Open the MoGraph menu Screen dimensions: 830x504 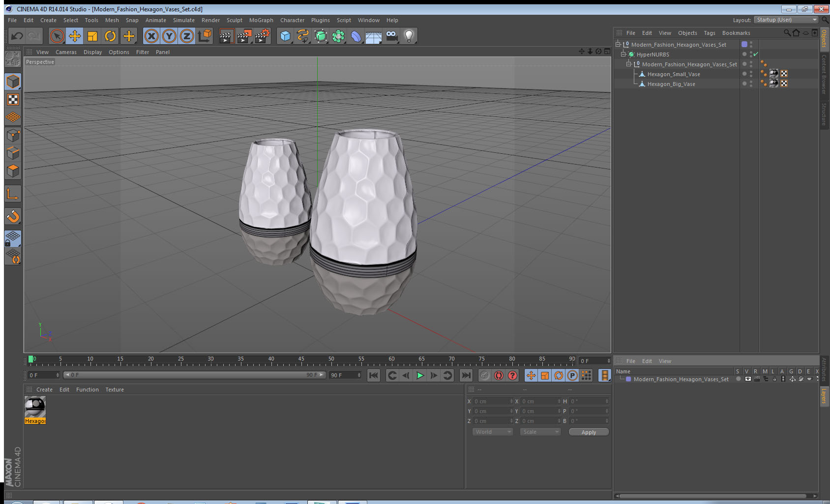coord(261,20)
